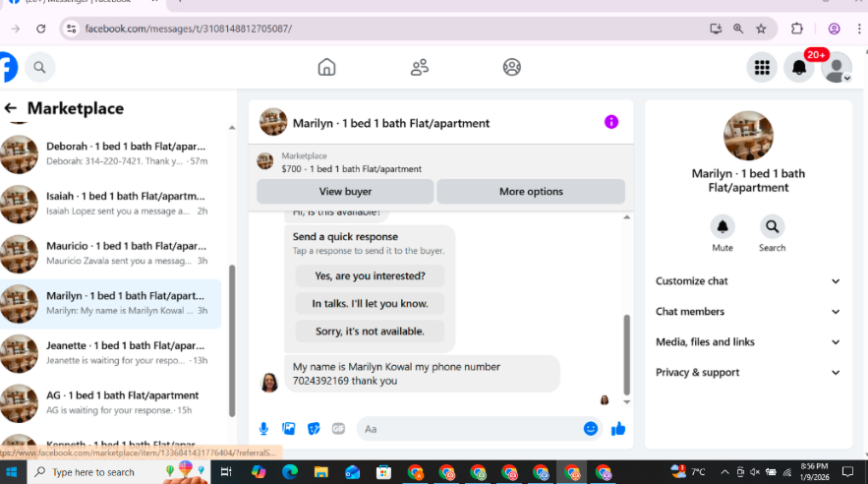Click the taskbar clock 8:56 PM
Screen dimensions: 868x484
(814, 472)
